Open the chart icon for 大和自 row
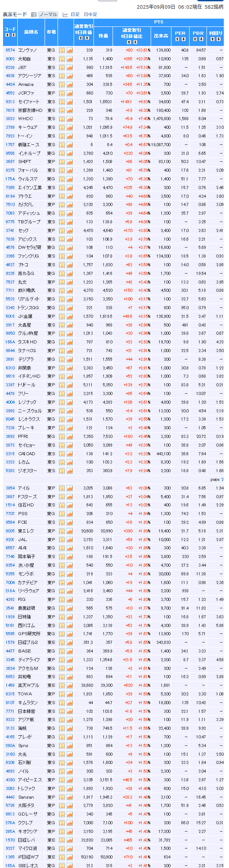This screenshot has width=229, height=868. click(70, 59)
